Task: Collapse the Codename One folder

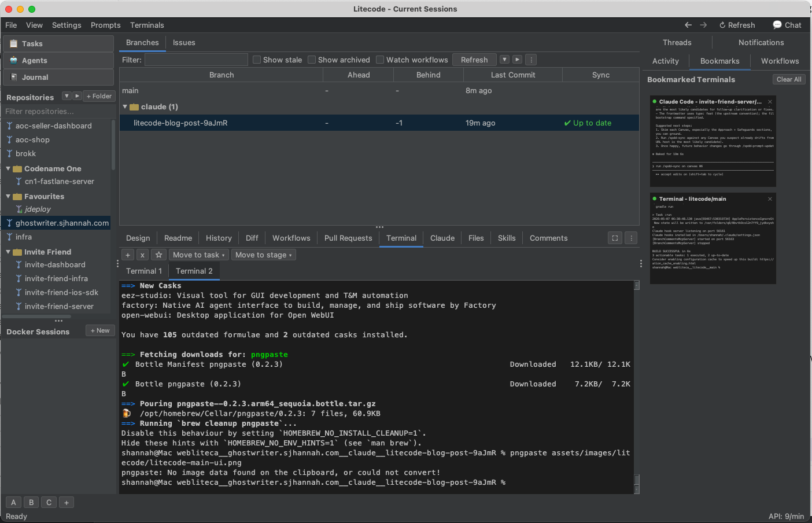Action: click(8, 169)
